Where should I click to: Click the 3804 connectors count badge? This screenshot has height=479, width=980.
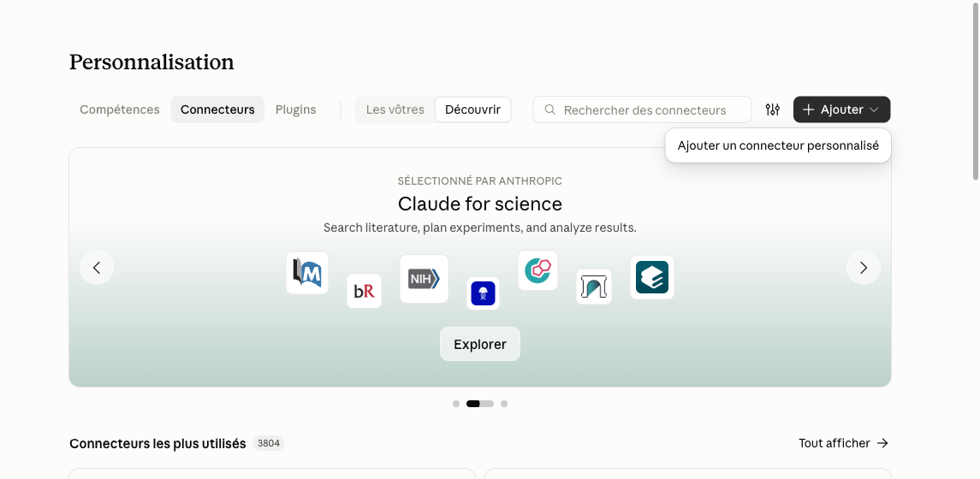point(269,443)
